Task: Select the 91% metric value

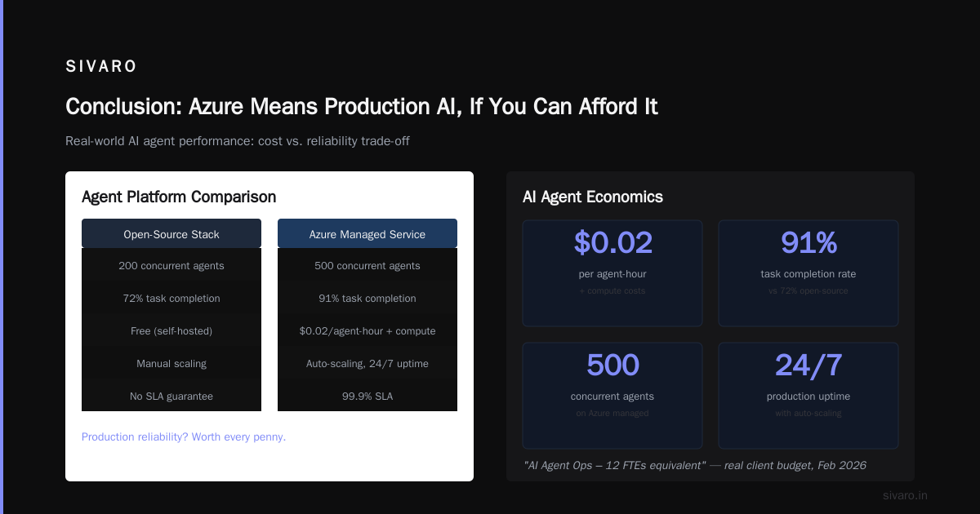Action: point(808,243)
